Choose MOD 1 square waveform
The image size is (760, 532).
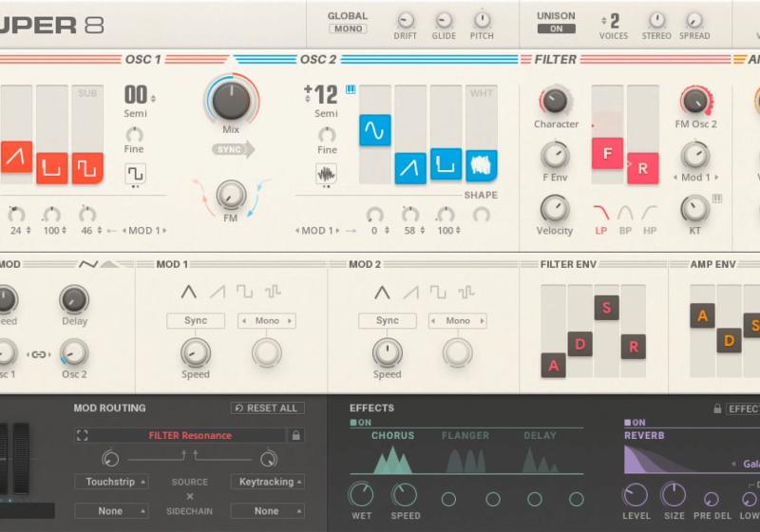pyautogui.click(x=244, y=292)
